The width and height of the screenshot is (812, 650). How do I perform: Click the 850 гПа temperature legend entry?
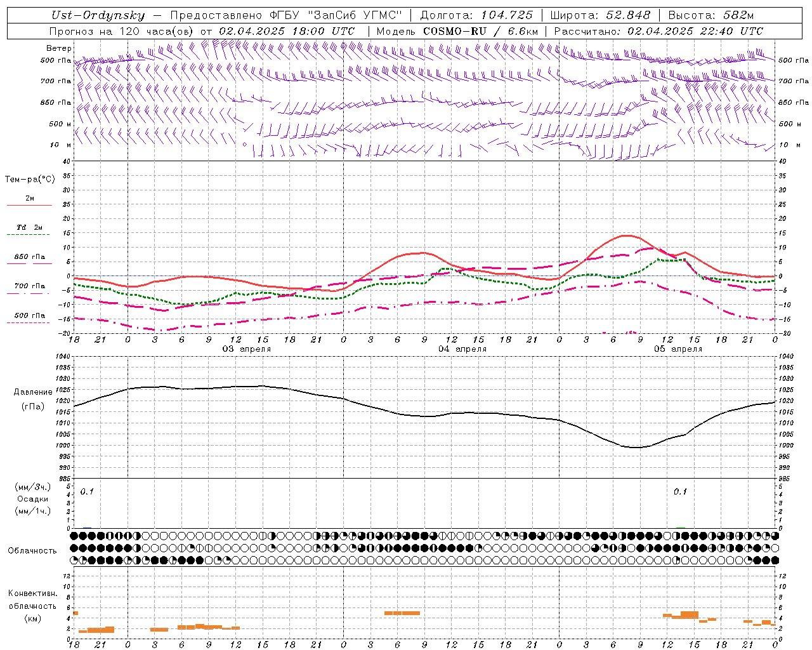click(30, 257)
